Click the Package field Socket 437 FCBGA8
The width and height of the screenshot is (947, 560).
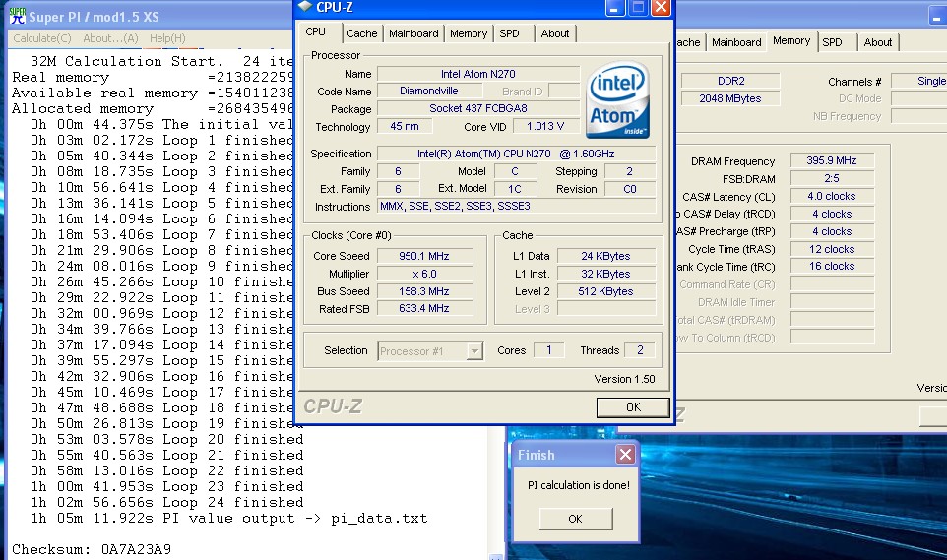coord(478,108)
